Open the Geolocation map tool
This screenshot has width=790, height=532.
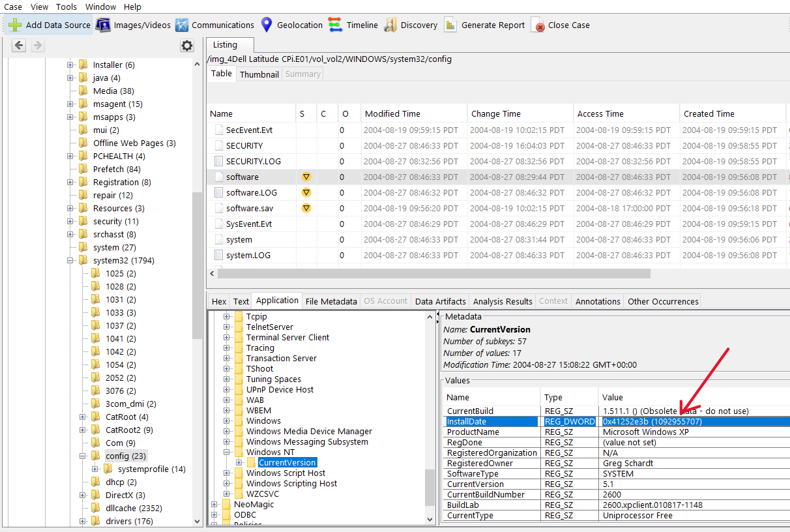point(267,25)
